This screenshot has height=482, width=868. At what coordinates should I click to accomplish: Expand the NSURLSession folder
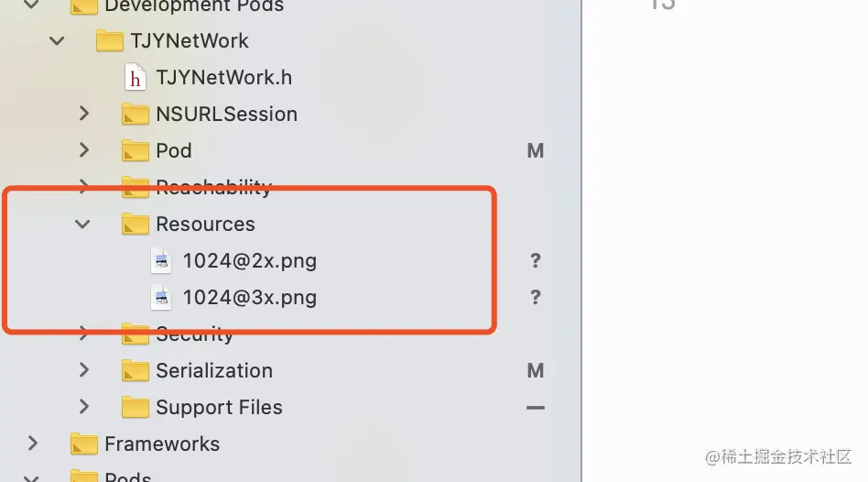pyautogui.click(x=84, y=114)
